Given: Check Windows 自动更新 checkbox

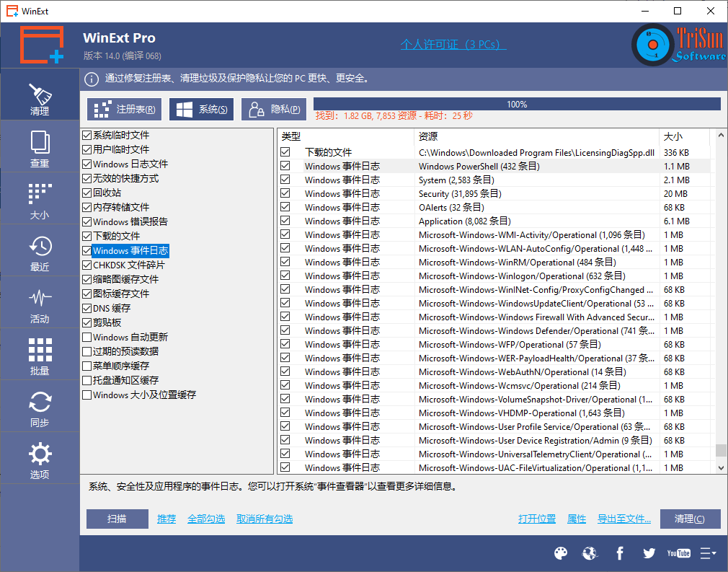Looking at the screenshot, I should point(86,337).
